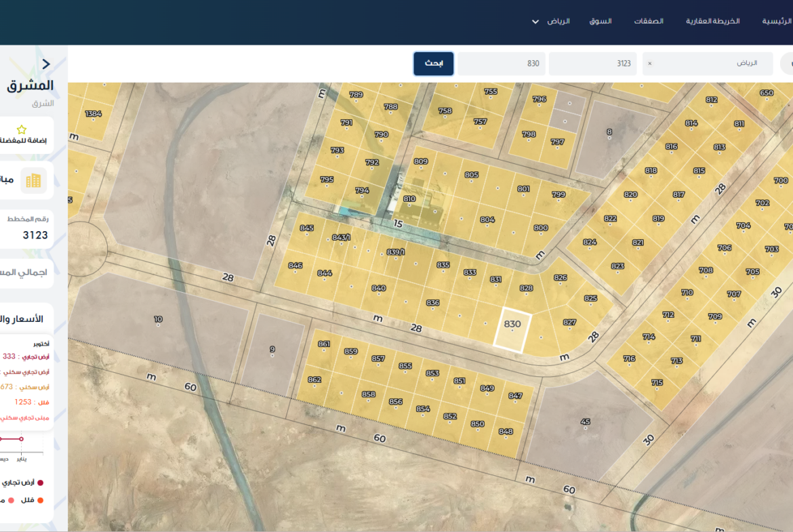Clear الرياض with the x icon
The height and width of the screenshot is (532, 793).
[650, 64]
